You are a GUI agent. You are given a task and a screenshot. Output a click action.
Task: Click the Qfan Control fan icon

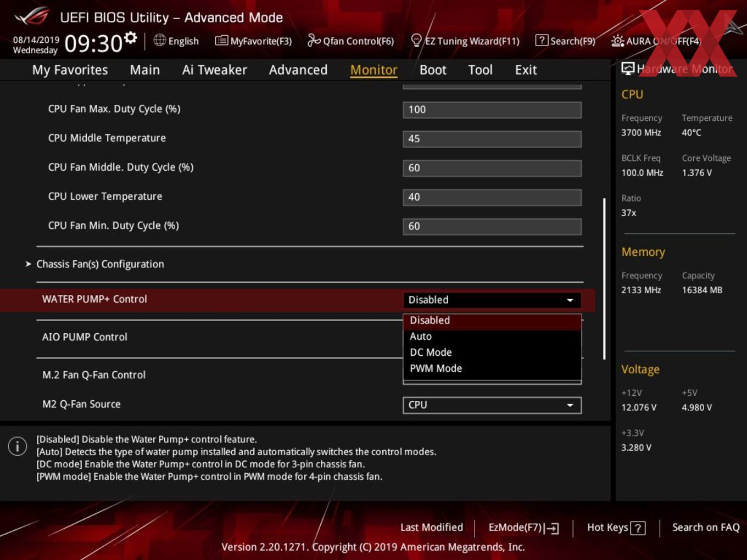[x=314, y=40]
